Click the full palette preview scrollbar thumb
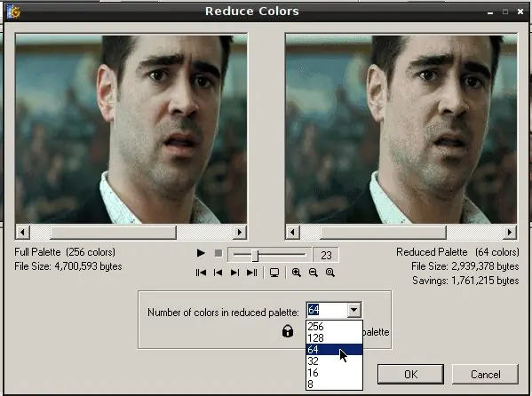 point(114,233)
